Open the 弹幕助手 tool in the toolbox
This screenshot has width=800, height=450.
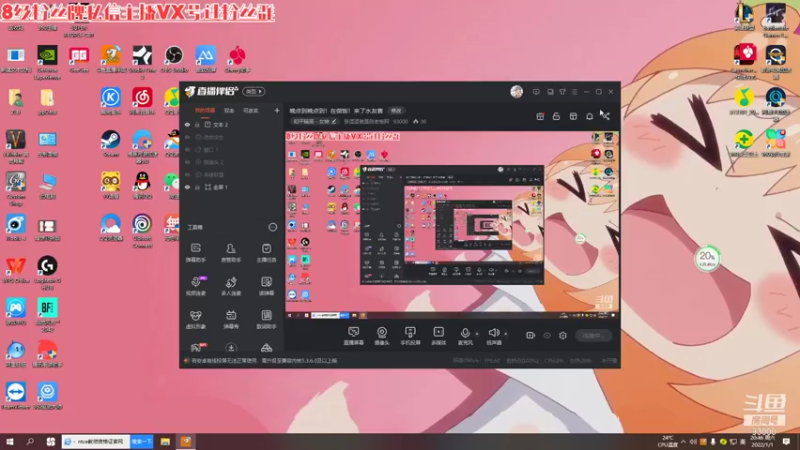tap(195, 253)
